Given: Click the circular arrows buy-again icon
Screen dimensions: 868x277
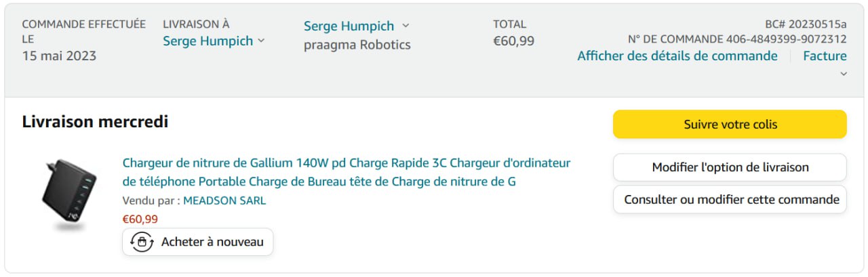Looking at the screenshot, I should click(x=142, y=242).
